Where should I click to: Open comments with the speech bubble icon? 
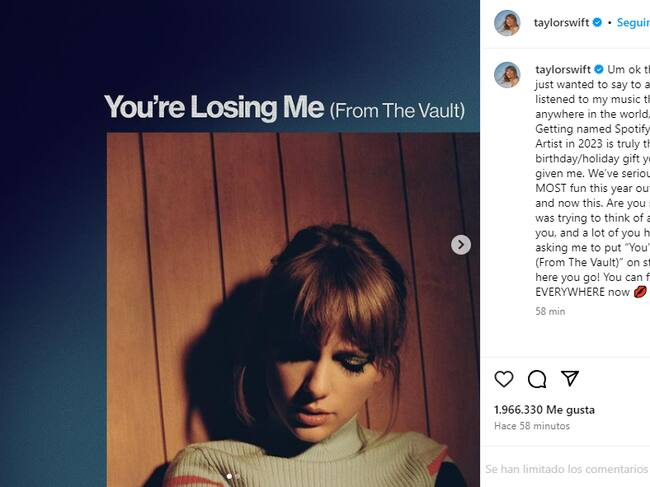[537, 379]
